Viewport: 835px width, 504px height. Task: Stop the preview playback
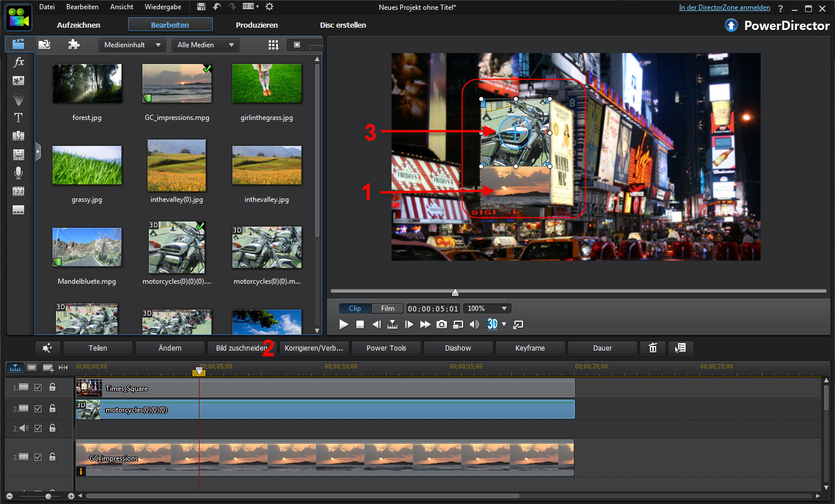click(360, 325)
